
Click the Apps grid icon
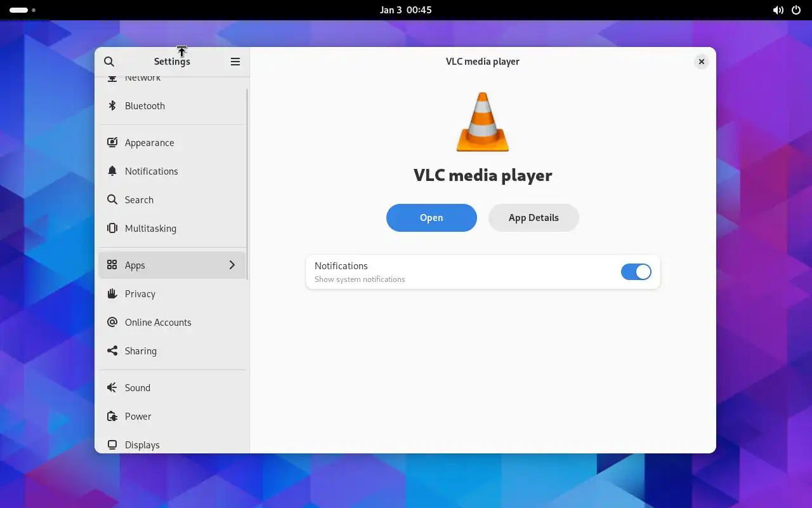click(x=112, y=265)
